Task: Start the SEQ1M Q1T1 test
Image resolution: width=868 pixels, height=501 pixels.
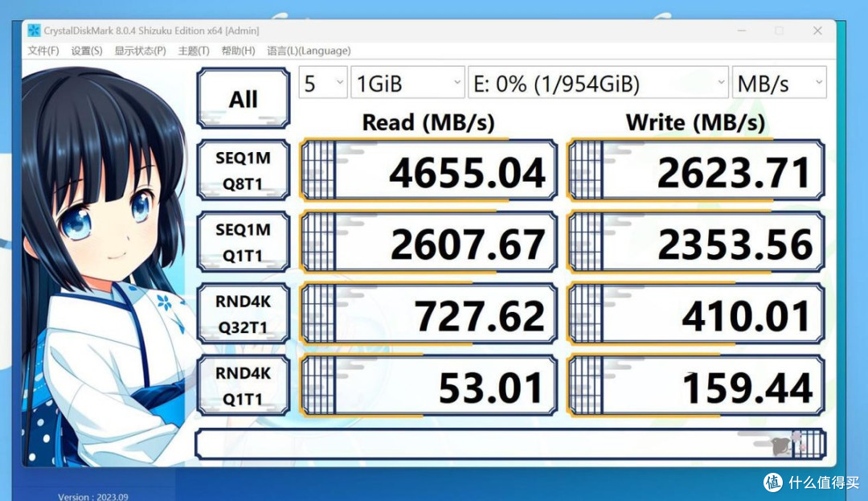Action: [244, 242]
